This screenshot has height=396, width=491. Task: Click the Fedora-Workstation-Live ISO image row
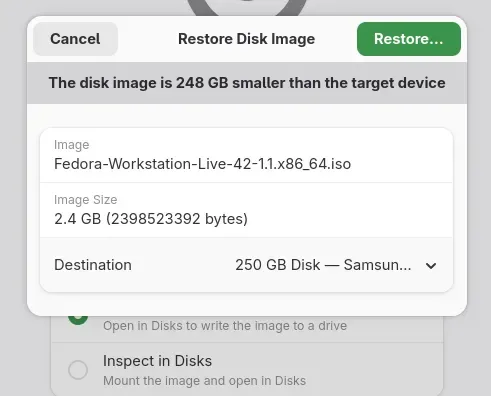(246, 155)
